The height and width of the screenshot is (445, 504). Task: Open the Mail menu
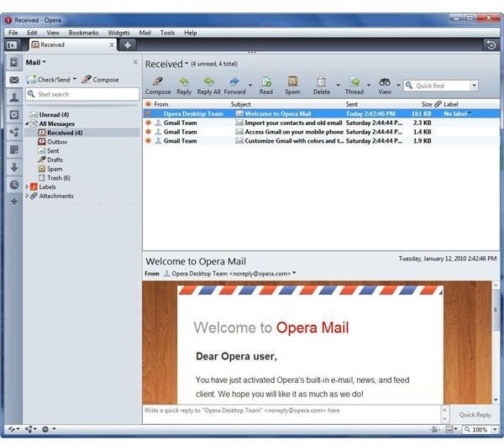click(x=144, y=33)
